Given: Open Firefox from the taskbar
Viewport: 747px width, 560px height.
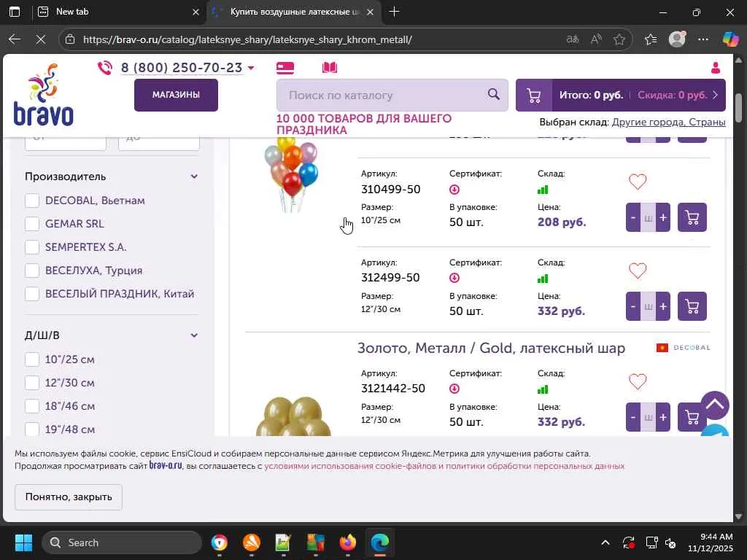Looking at the screenshot, I should [348, 542].
